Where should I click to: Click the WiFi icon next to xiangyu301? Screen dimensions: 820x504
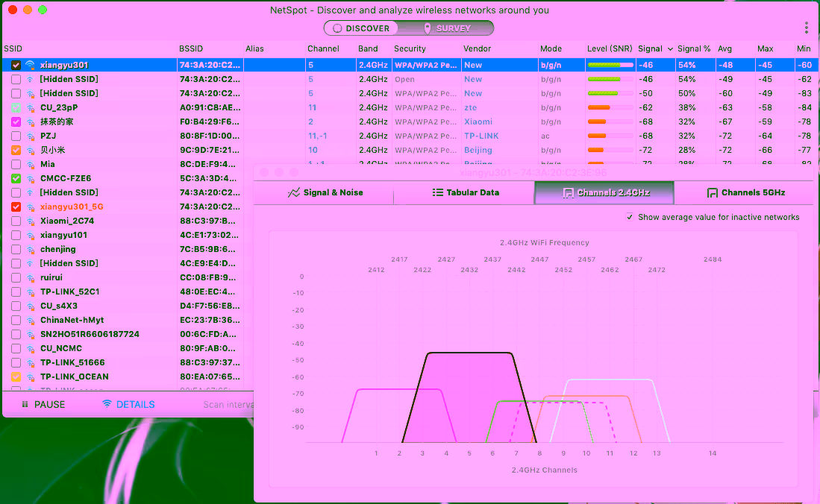pyautogui.click(x=31, y=65)
